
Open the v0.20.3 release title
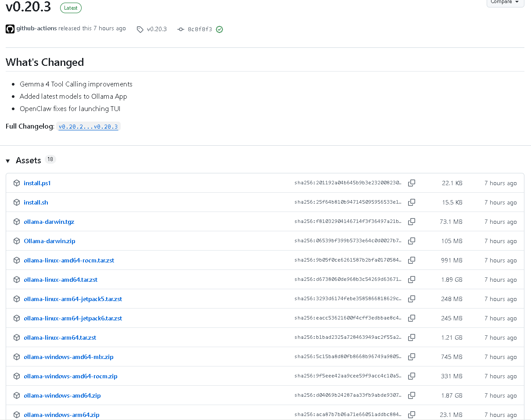pos(29,7)
